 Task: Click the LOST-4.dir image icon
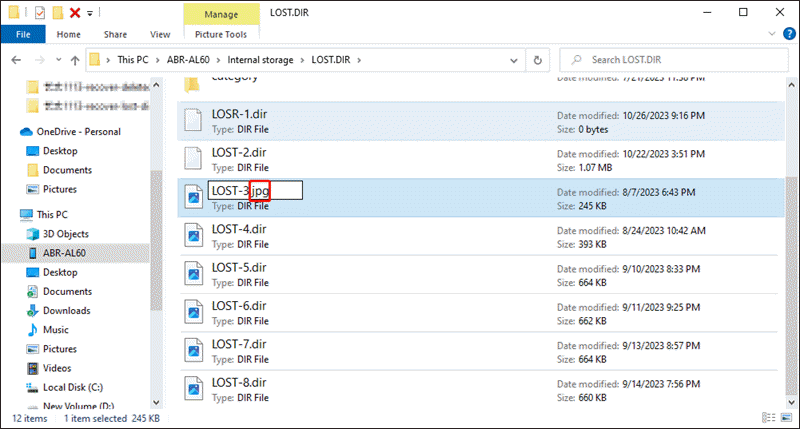[193, 235]
